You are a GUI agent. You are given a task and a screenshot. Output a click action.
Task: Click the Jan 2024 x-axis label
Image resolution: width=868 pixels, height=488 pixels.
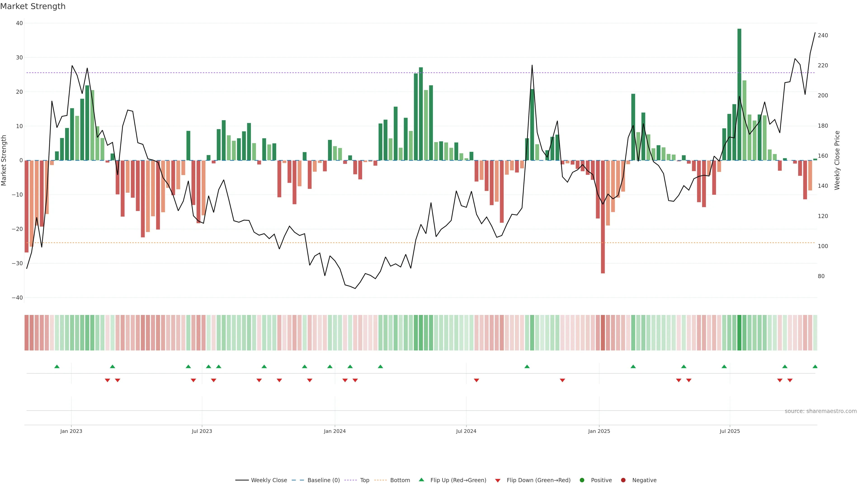coord(335,431)
